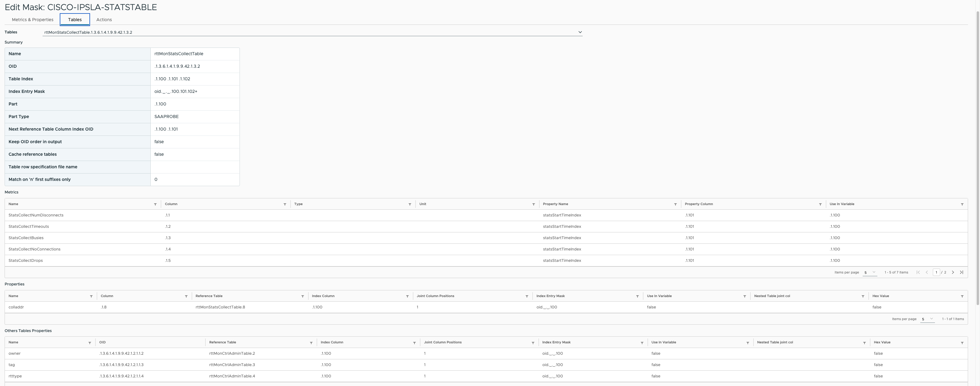Select the StatsCollectTimeouts metric row
The width and height of the screenshot is (980, 386).
(x=486, y=227)
